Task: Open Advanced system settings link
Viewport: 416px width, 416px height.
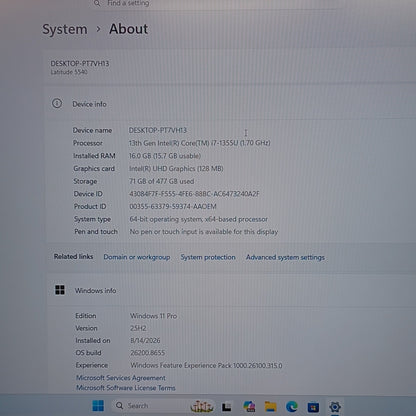Action: [x=285, y=257]
